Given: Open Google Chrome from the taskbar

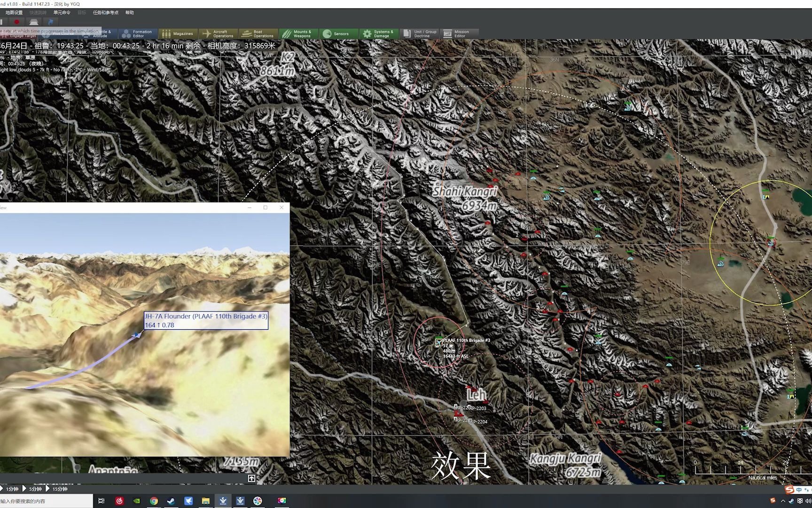Looking at the screenshot, I should pos(154,501).
